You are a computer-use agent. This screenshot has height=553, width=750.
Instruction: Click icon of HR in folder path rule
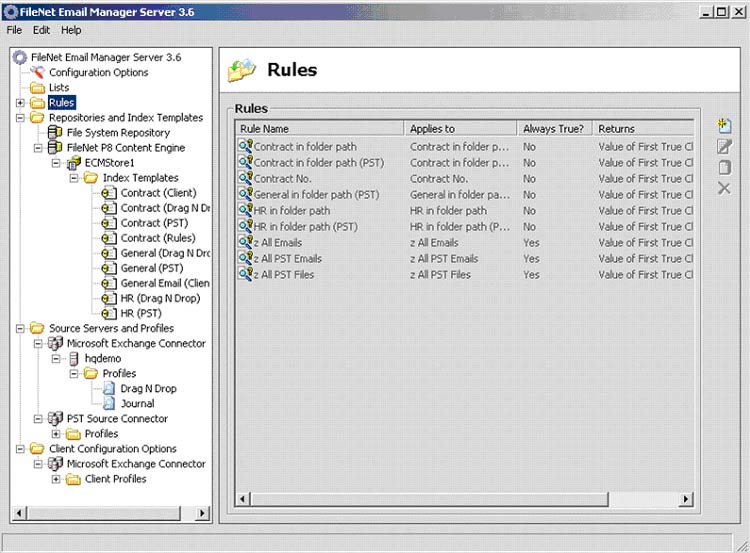245,210
